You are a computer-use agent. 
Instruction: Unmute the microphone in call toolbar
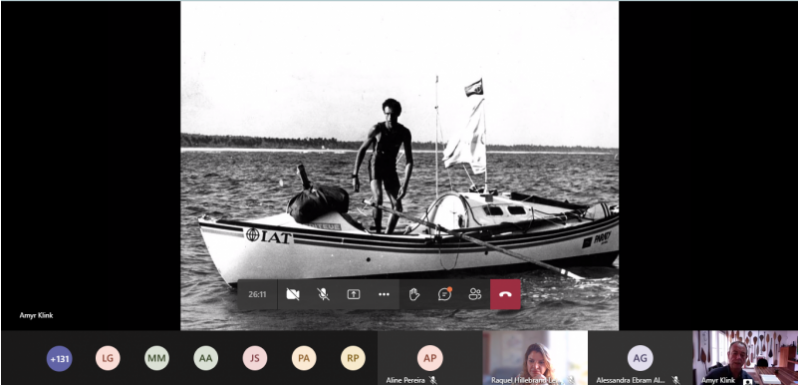coord(323,294)
